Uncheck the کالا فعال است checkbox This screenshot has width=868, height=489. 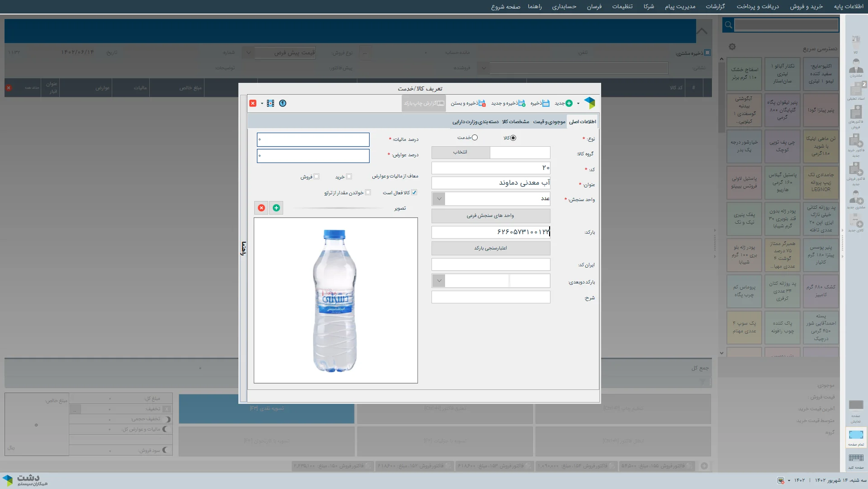point(414,192)
